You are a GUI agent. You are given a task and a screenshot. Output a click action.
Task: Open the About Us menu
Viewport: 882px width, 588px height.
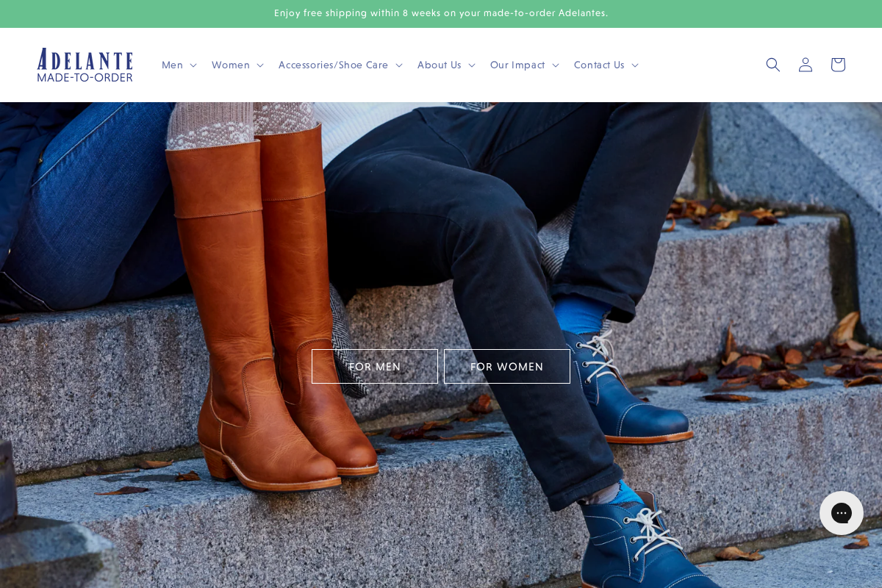coord(439,65)
